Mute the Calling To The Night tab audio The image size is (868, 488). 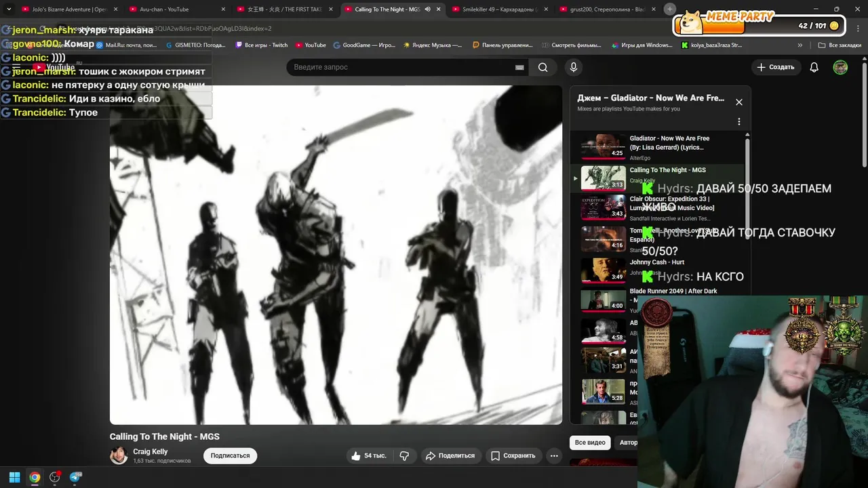click(x=427, y=9)
